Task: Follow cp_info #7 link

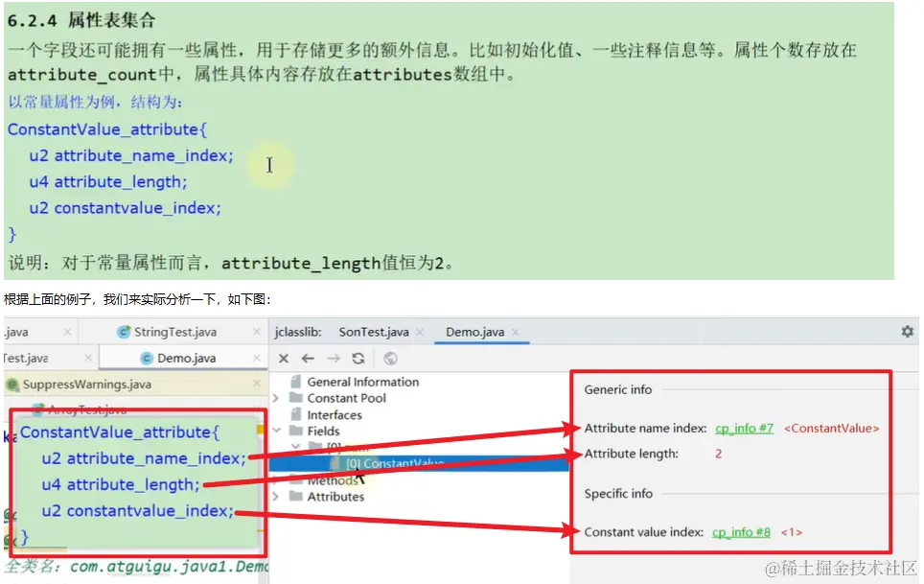Action: [744, 429]
